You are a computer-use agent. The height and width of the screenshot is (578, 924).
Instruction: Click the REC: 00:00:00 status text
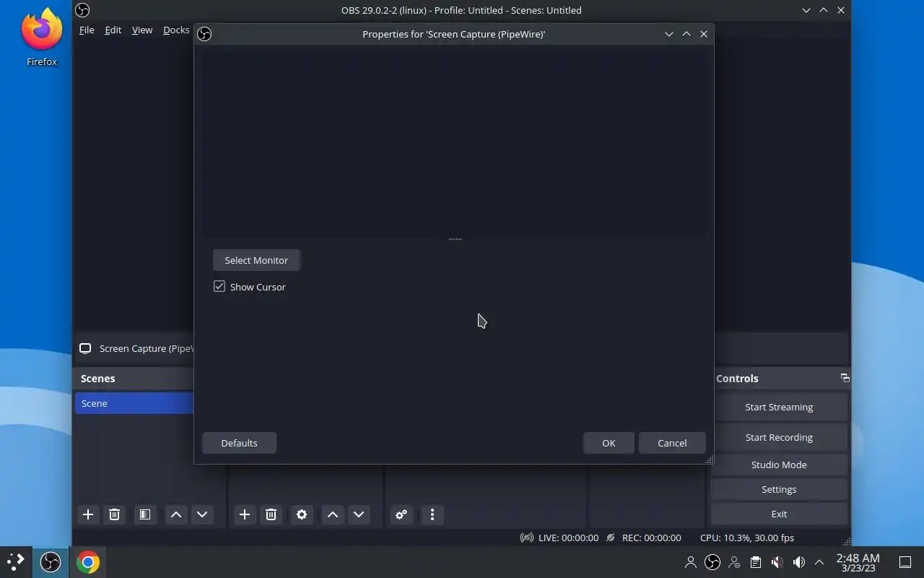pyautogui.click(x=651, y=538)
